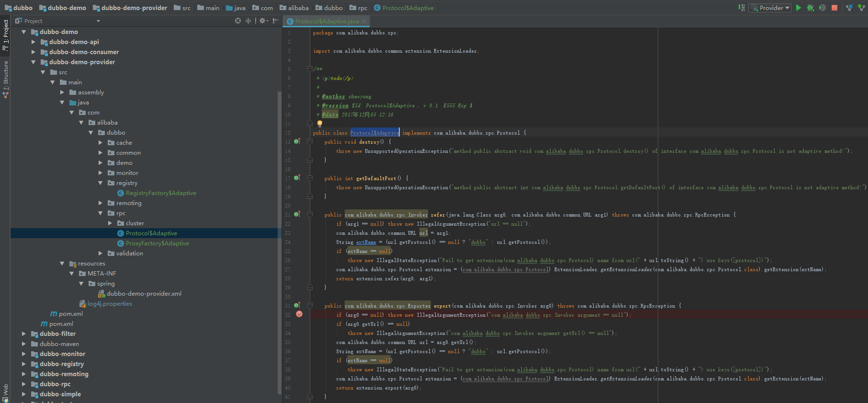
Task: Click the Make Project build icon
Action: tap(742, 8)
